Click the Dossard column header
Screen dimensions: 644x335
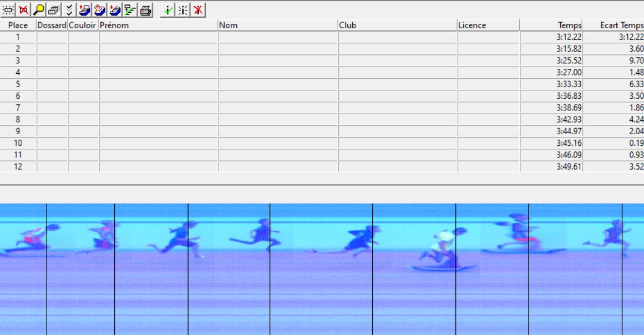52,25
